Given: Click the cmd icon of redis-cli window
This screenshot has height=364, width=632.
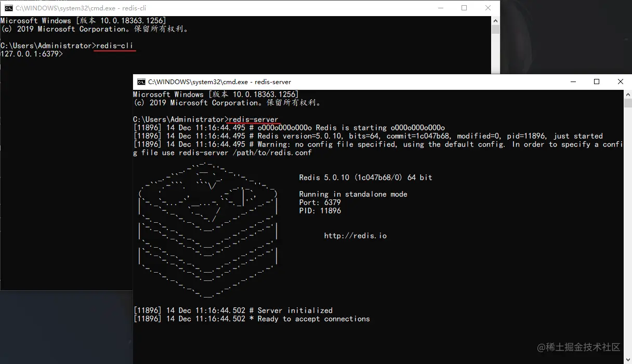Looking at the screenshot, I should click(9, 8).
